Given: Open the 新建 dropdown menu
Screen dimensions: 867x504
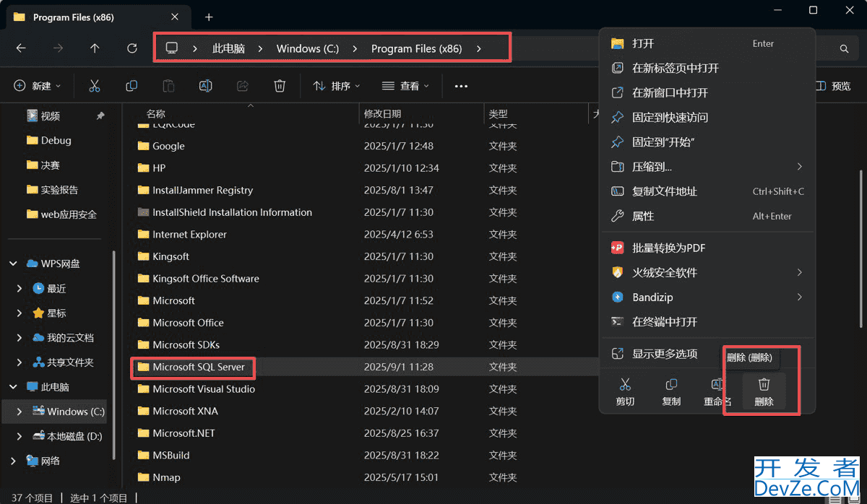Looking at the screenshot, I should (x=38, y=85).
